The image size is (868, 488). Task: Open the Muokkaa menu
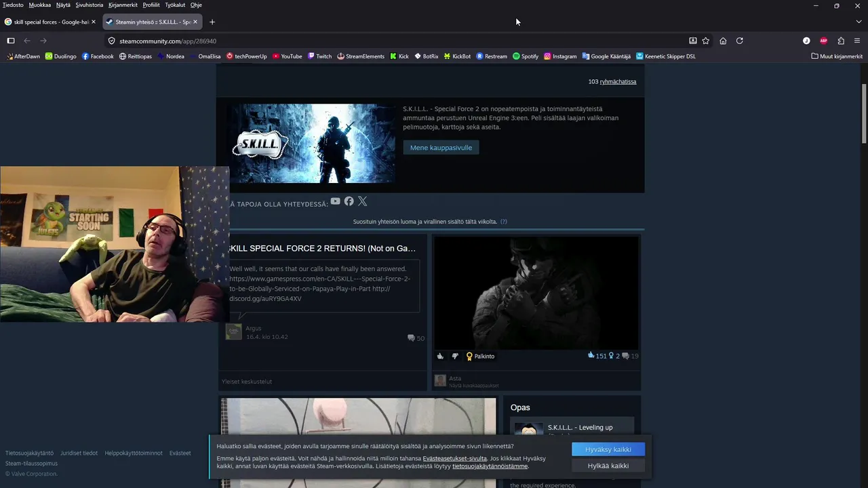tap(39, 5)
